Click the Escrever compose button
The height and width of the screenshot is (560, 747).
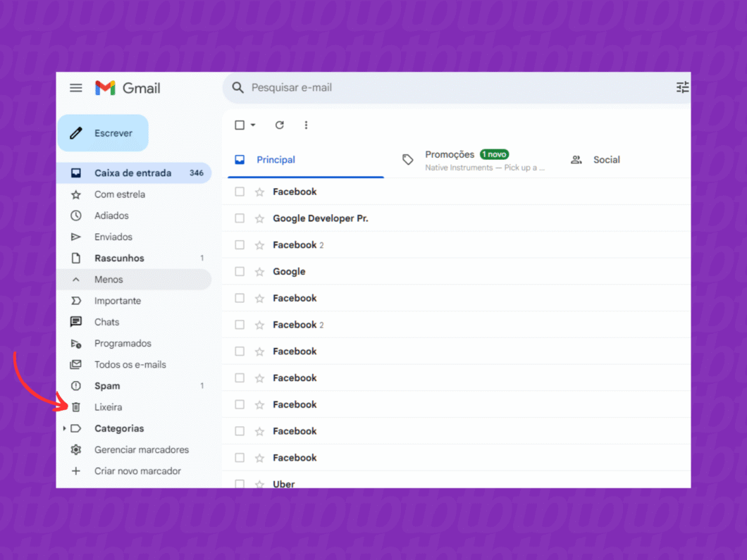click(x=104, y=133)
